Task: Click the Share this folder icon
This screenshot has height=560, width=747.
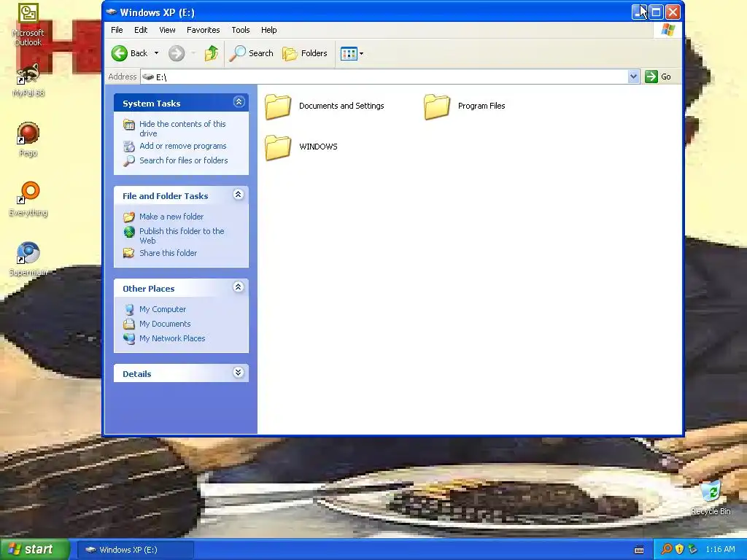Action: 129,253
